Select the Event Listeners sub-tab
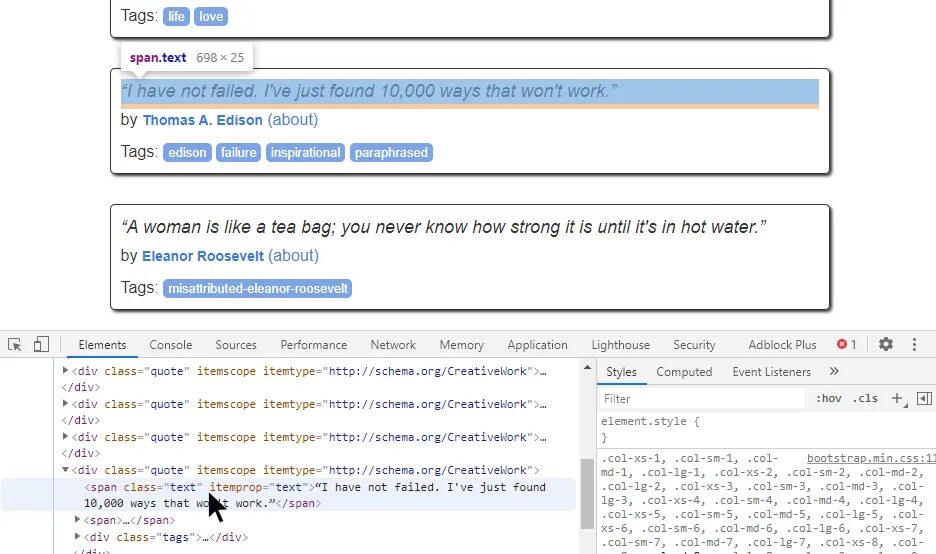Viewport: 936px width, 554px height. click(x=771, y=372)
